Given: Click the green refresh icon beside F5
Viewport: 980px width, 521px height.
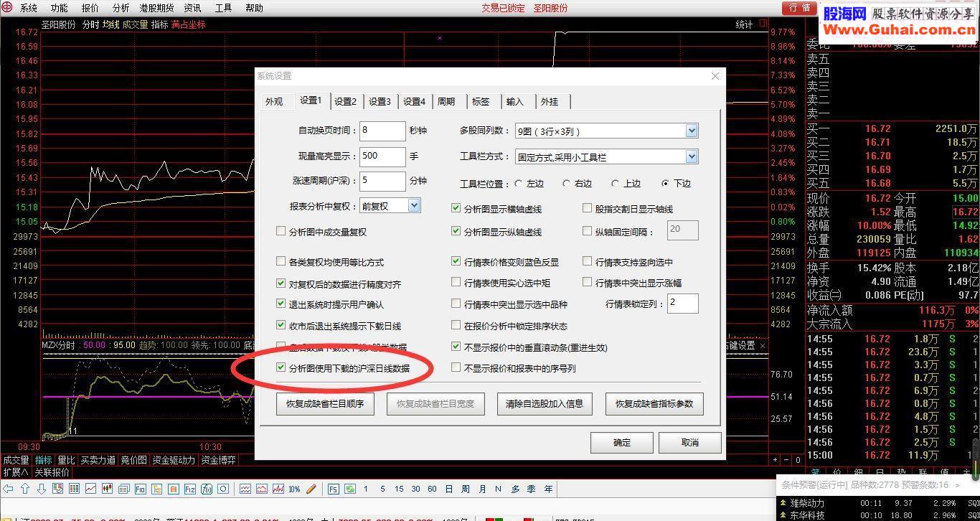Looking at the screenshot, I should [x=350, y=489].
